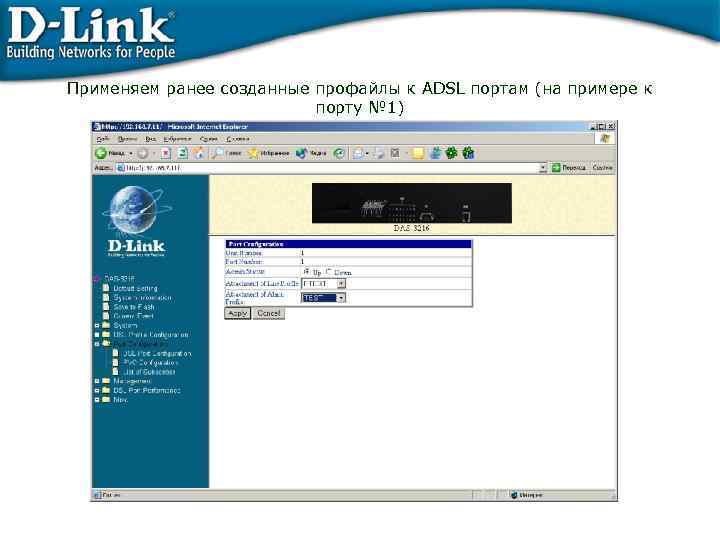Click the Default Setting page icon
The image size is (720, 540).
[x=106, y=288]
